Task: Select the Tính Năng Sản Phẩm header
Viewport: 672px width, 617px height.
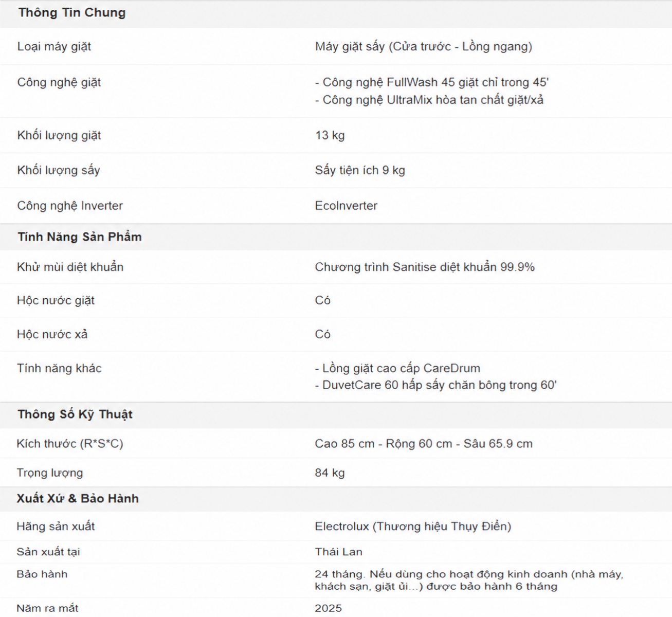Action: (80, 237)
